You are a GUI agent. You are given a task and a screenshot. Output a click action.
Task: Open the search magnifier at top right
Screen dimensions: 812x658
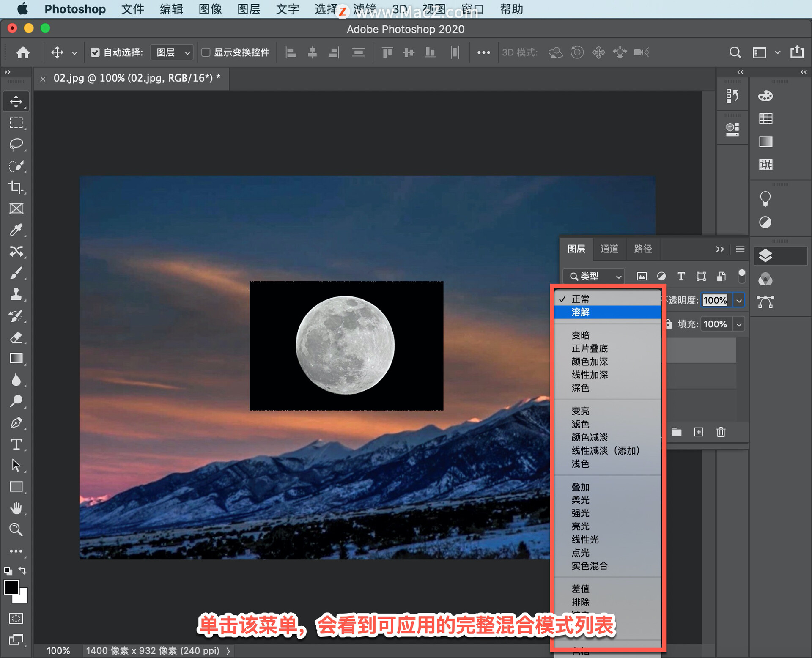coord(735,52)
